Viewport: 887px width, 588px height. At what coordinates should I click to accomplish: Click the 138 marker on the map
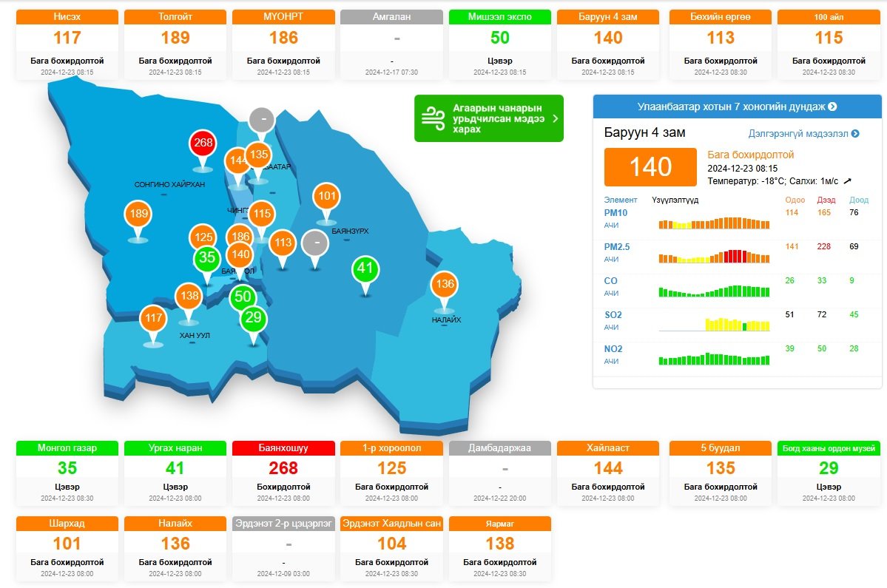point(189,297)
